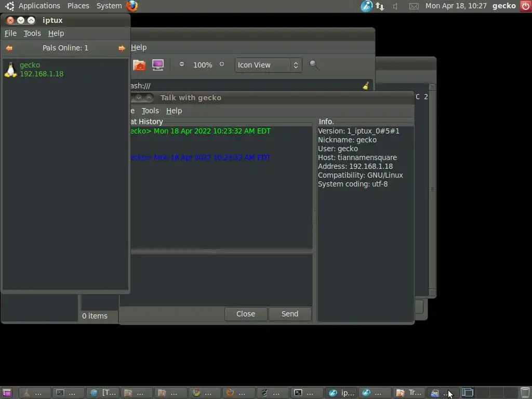The height and width of the screenshot is (399, 532).
Task: Switch to the [T... taskbar window
Action: tap(103, 393)
